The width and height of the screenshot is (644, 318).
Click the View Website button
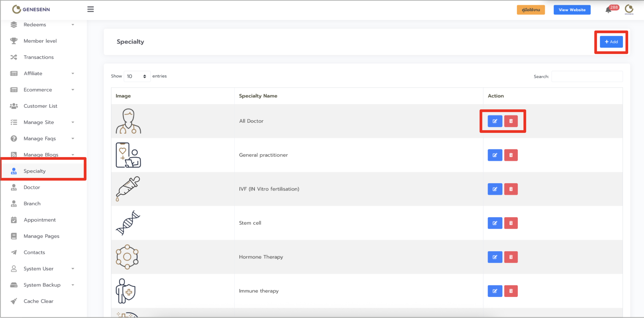[x=572, y=10]
